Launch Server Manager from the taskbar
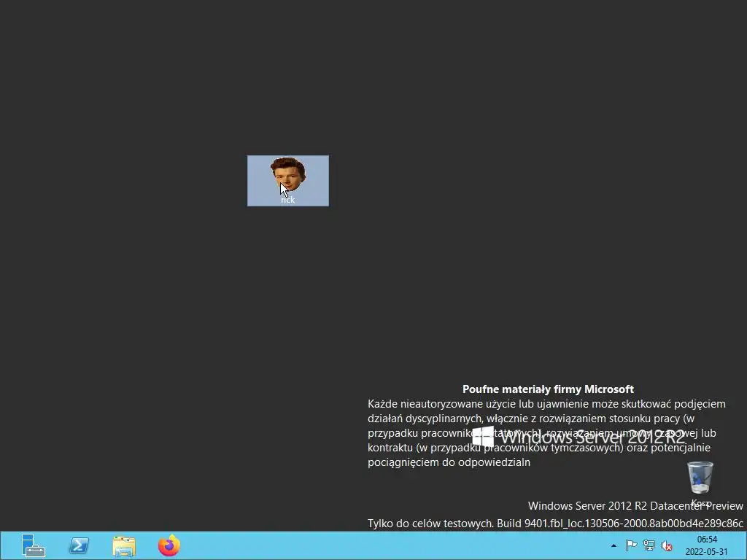747x560 pixels. coord(34,545)
